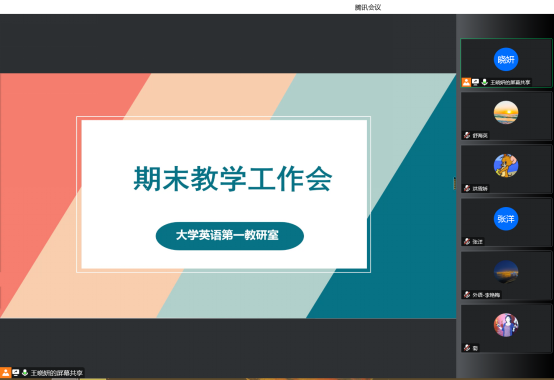Screen dimensions: 554x380
Task: Click the orange host icon in 晓妍's tile
Action: click(466, 82)
